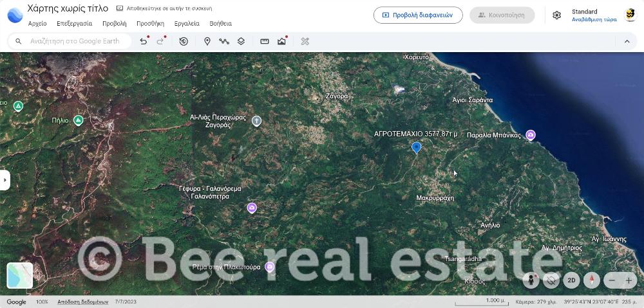Click the compass to reset north
644x308 pixels.
pyautogui.click(x=591, y=280)
